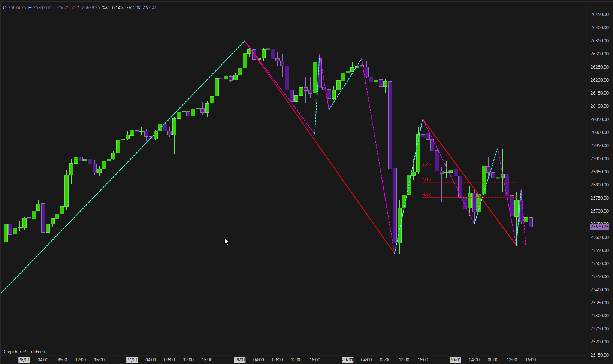Click the Close price value in header
The height and width of the screenshot is (364, 613).
pyautogui.click(x=91, y=8)
